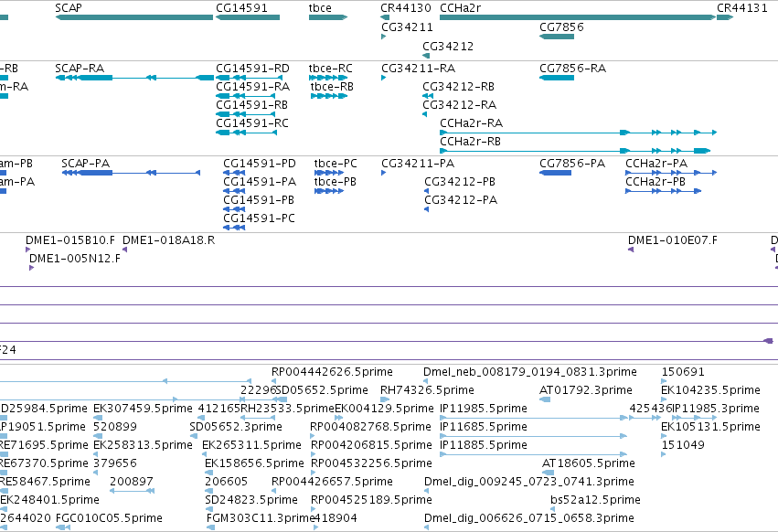The image size is (778, 532).
Task: Select the tbce-RB transcript label
Action: [x=332, y=87]
